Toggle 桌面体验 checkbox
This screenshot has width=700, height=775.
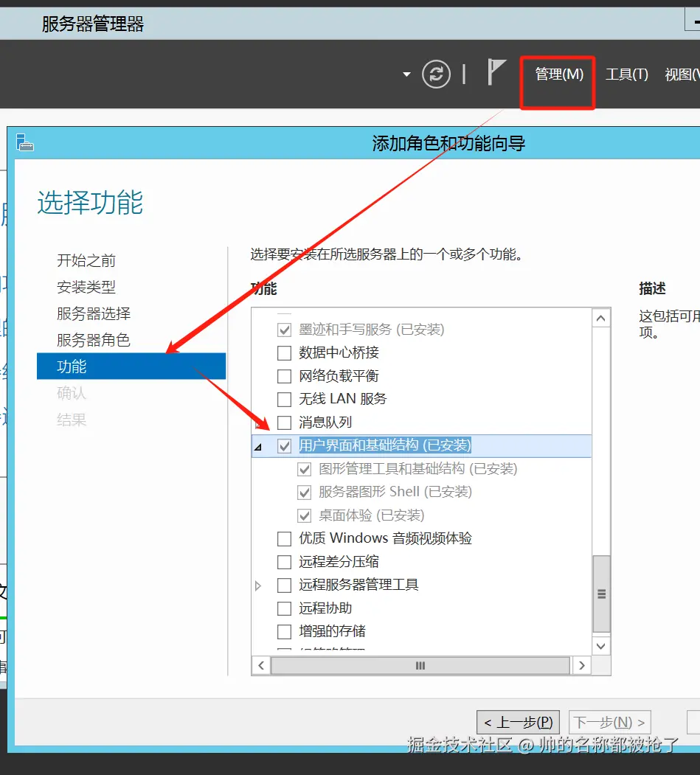click(x=304, y=515)
